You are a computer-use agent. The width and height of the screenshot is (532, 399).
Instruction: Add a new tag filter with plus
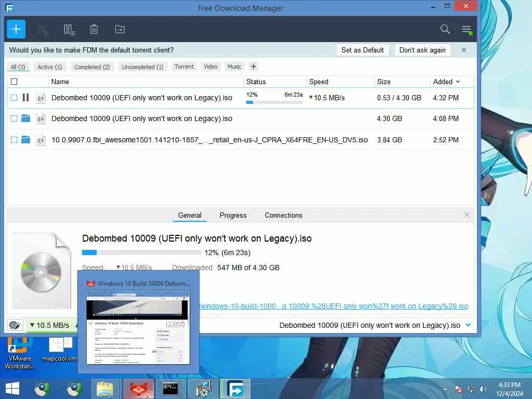pyautogui.click(x=253, y=66)
